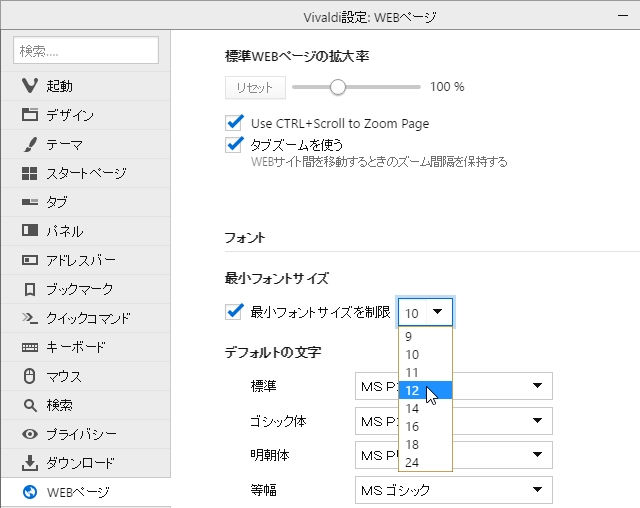This screenshot has width=640, height=508.
Task: Click the クイックコマンド prompt icon
Action: [x=30, y=318]
